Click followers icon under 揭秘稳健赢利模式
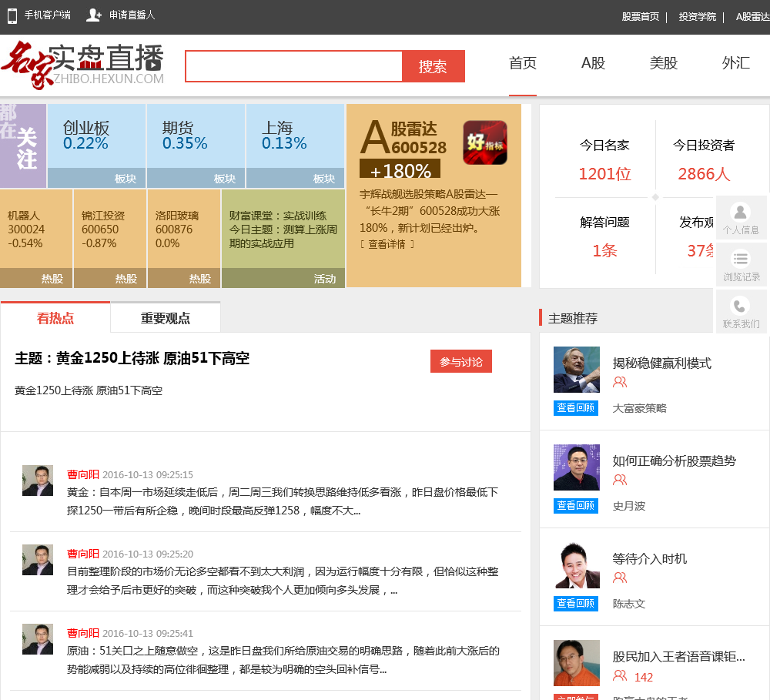770x700 pixels. click(620, 383)
